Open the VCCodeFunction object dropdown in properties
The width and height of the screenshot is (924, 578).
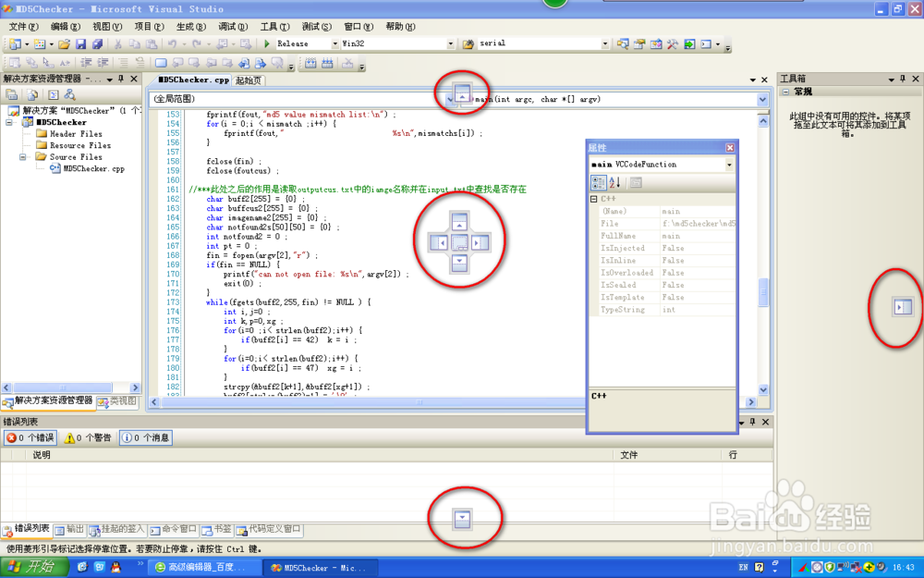coord(730,165)
